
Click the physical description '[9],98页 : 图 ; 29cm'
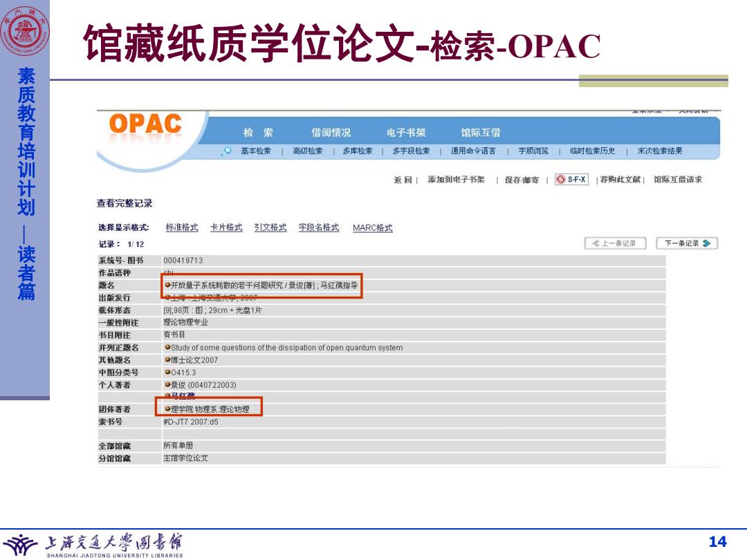pyautogui.click(x=212, y=310)
